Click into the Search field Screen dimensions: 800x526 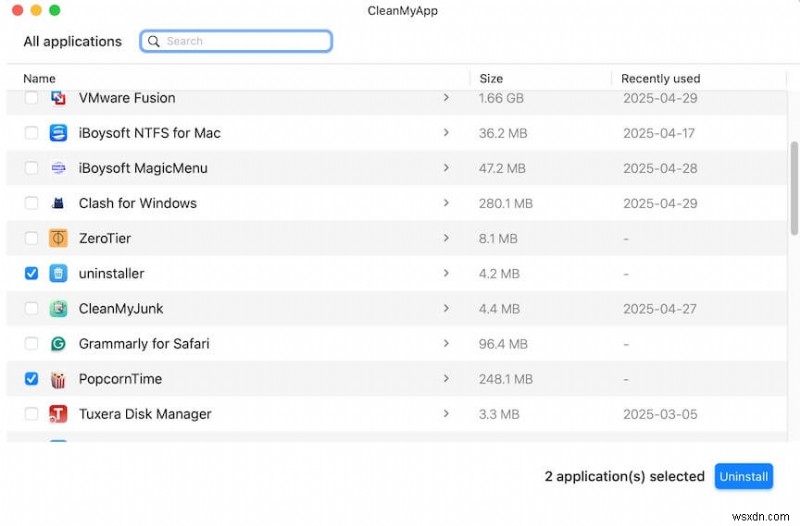pos(236,41)
